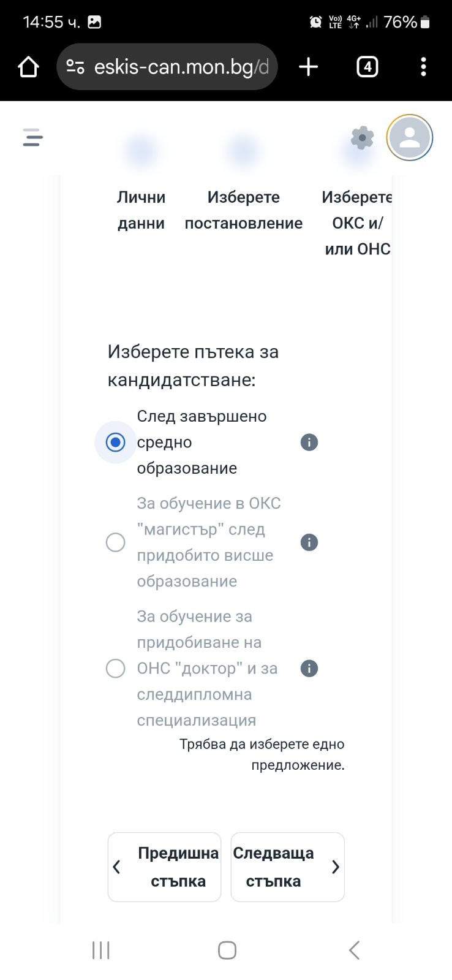Open Chrome three-dot menu

[423, 67]
